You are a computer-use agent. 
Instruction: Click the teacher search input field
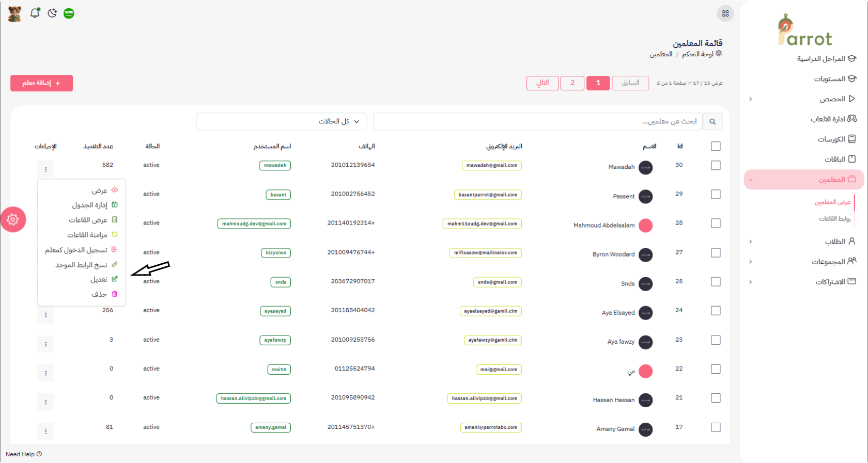(x=537, y=122)
